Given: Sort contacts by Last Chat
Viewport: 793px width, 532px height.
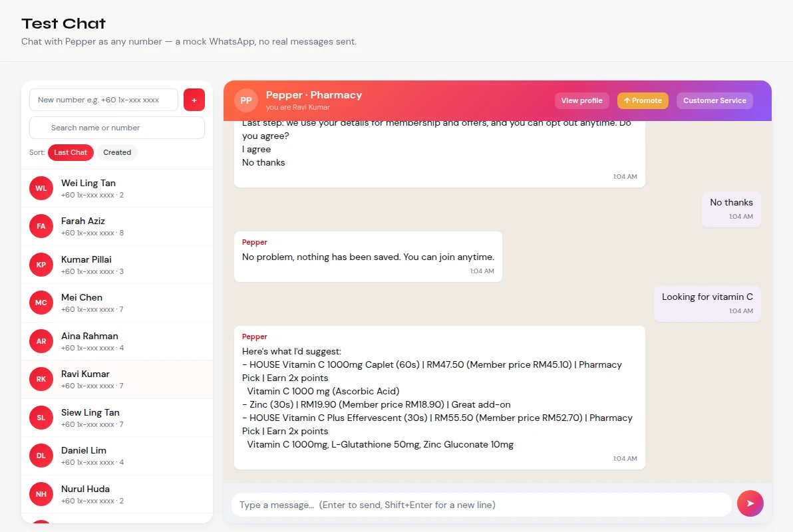Looking at the screenshot, I should pos(71,152).
